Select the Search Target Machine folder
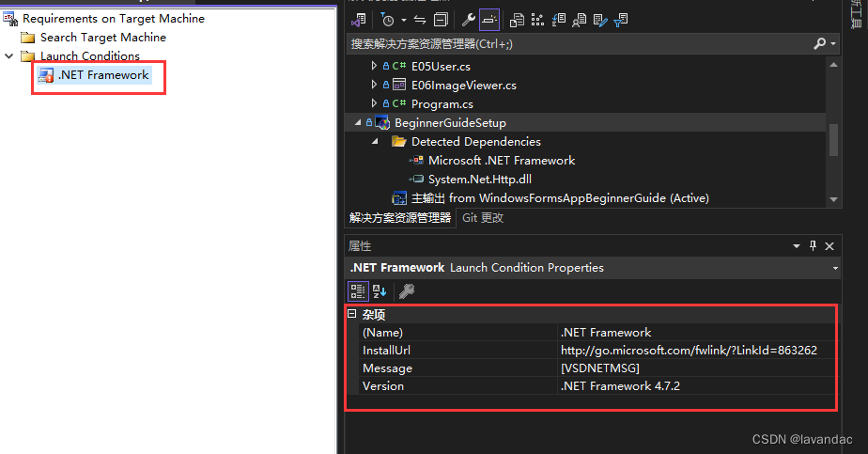This screenshot has width=868, height=454. (x=103, y=38)
